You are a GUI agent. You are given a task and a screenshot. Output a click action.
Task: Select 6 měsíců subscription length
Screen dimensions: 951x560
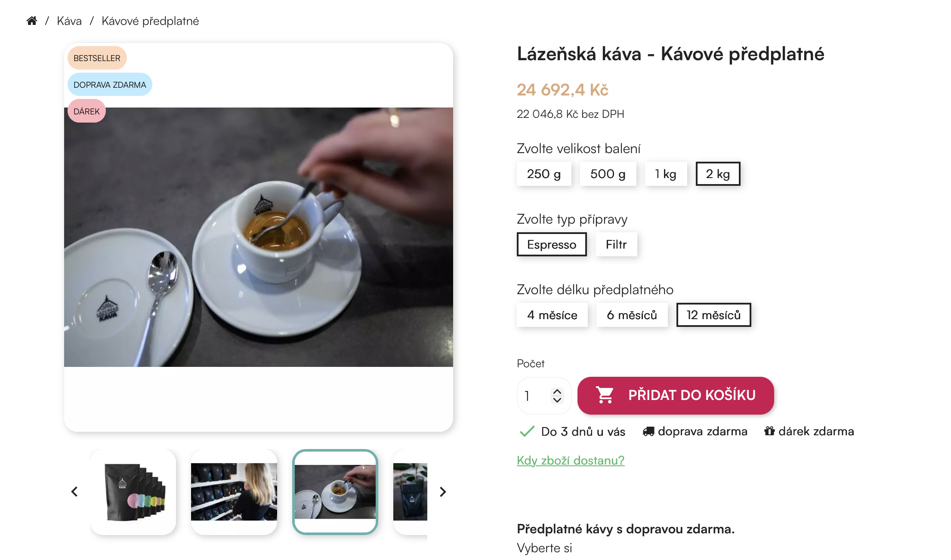pos(632,315)
